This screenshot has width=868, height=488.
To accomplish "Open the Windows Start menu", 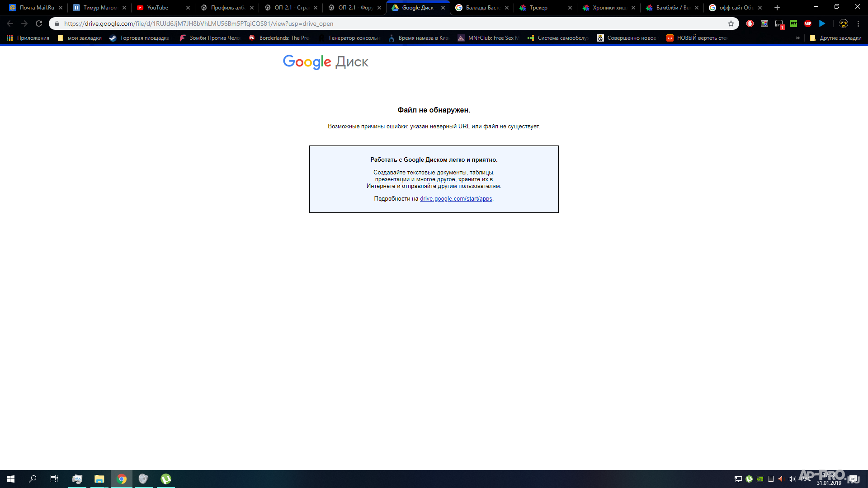I will click(11, 479).
